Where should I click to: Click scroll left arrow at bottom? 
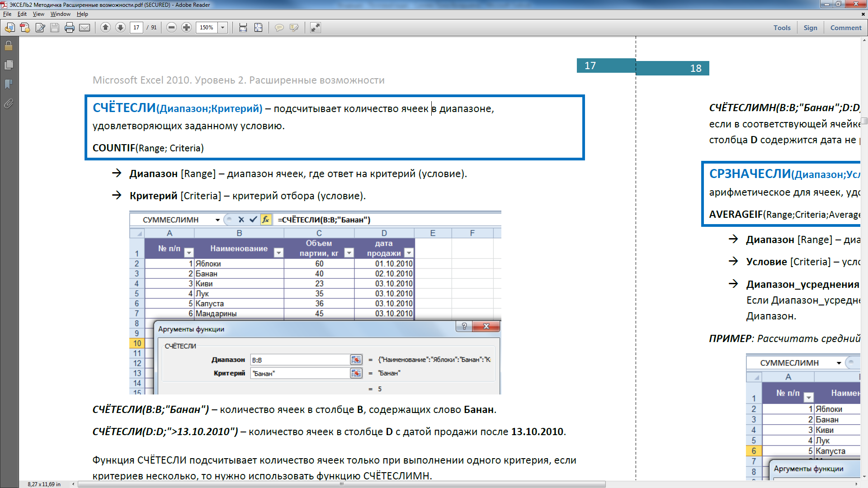(73, 484)
